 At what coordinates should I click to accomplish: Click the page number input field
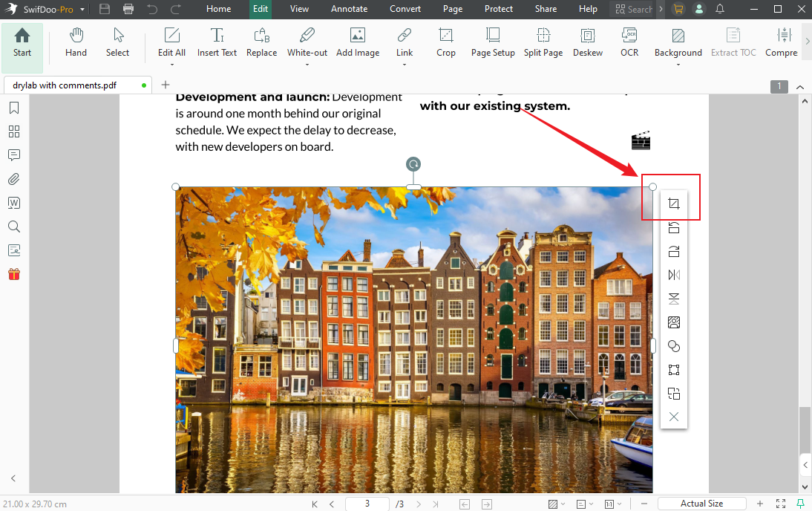coord(367,503)
